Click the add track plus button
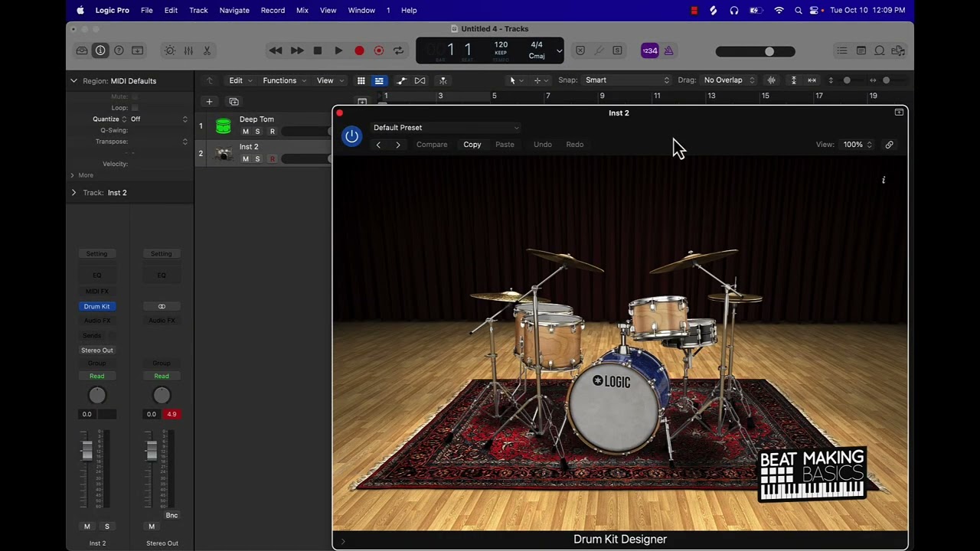 (x=209, y=102)
